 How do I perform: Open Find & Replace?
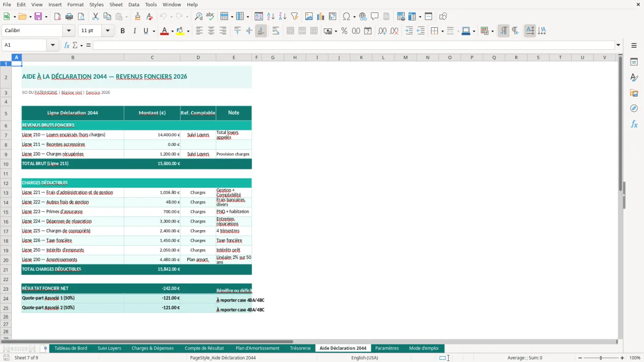(x=199, y=17)
